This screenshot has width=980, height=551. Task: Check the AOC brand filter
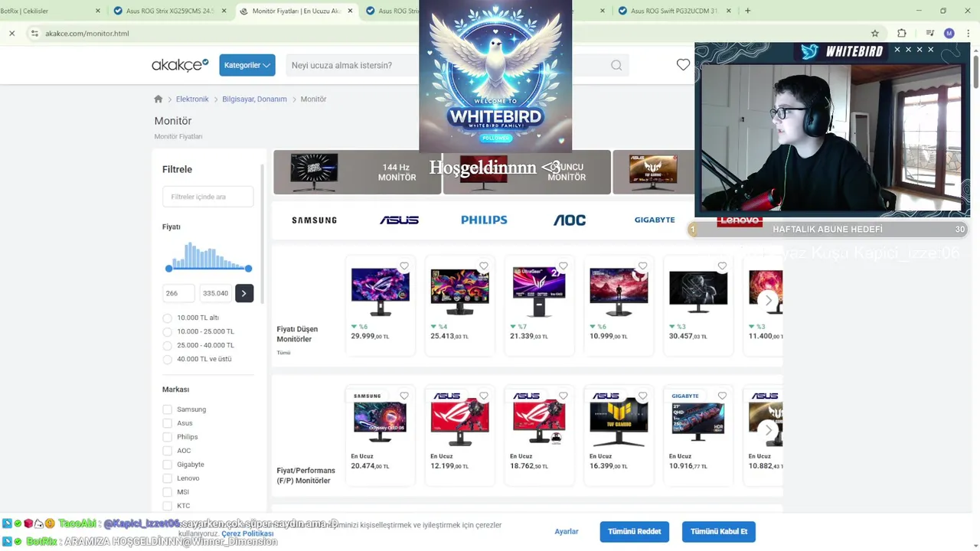167,451
